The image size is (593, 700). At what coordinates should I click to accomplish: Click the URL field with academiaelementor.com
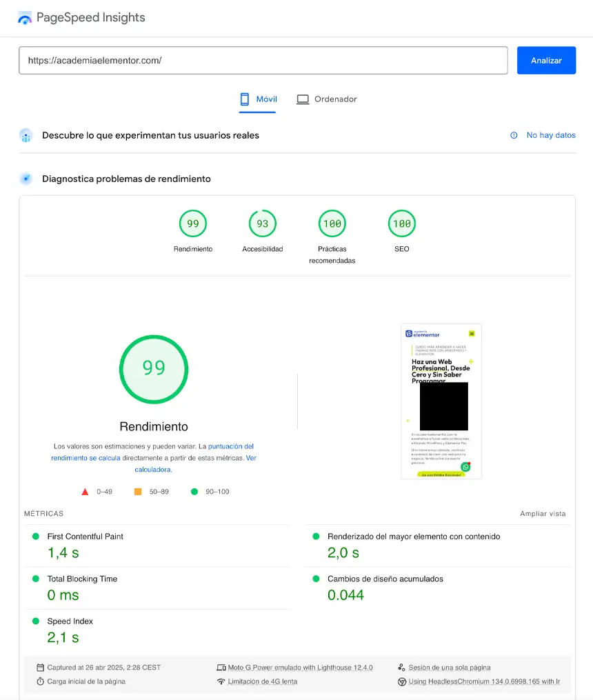[x=263, y=60]
